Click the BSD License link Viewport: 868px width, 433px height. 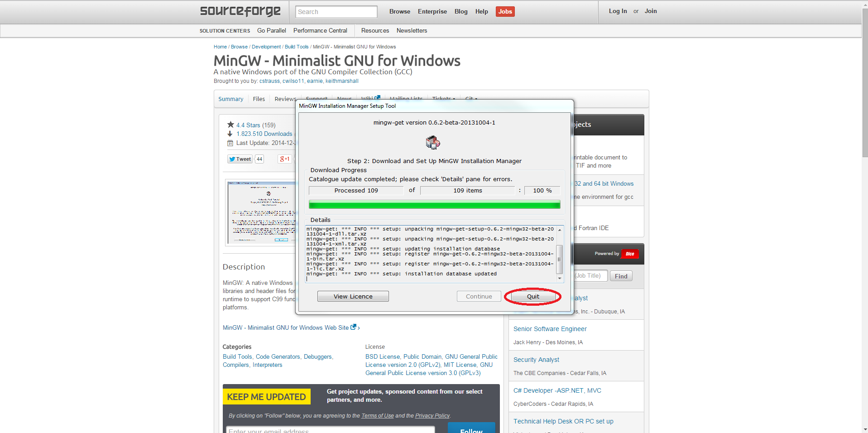tap(383, 356)
